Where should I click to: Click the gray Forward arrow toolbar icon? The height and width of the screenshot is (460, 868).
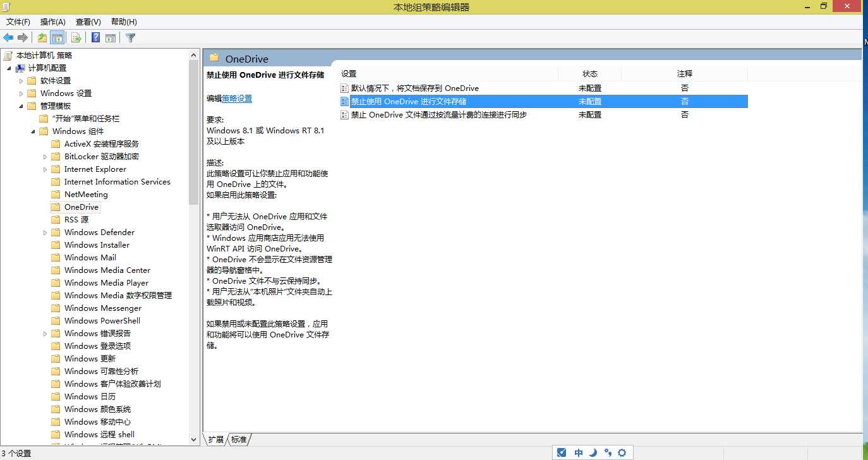coord(23,38)
